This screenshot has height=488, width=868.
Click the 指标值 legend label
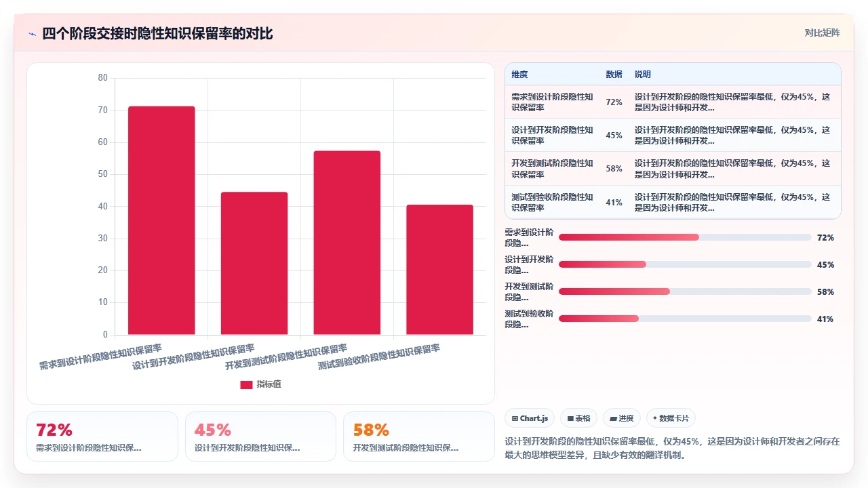pos(269,384)
